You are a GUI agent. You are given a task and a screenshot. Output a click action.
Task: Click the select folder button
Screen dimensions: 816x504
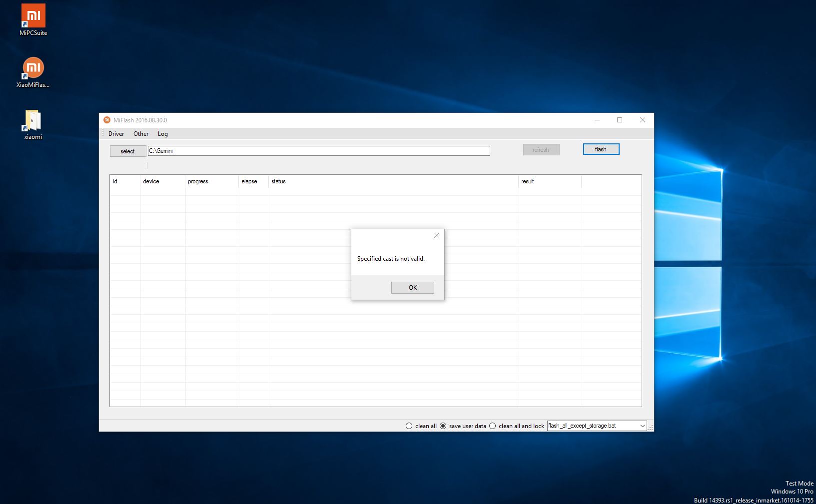tap(127, 151)
